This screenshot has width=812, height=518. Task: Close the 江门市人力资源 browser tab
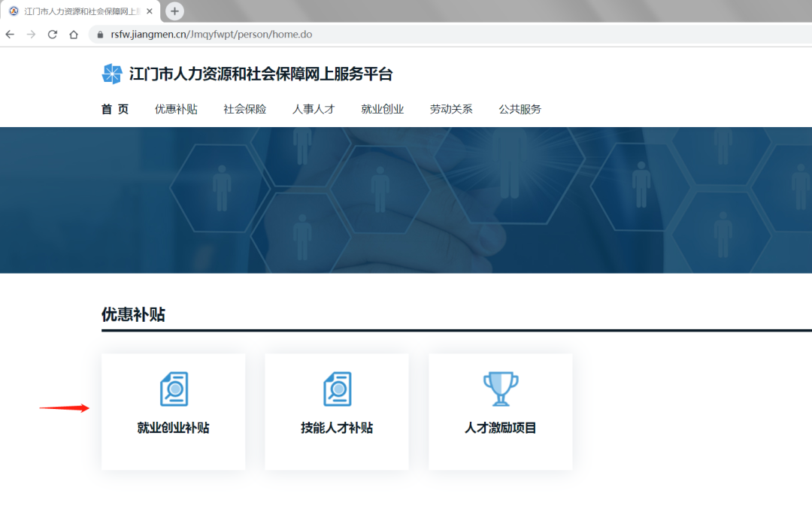(150, 11)
